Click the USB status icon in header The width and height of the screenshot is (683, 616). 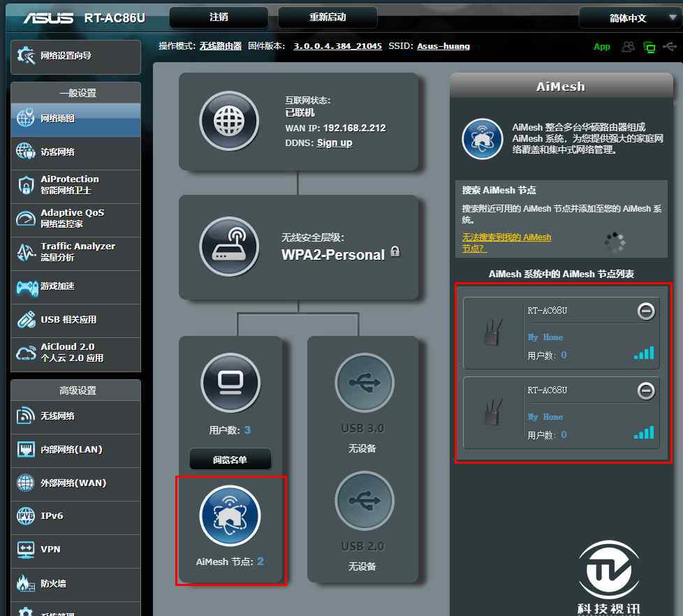coord(670,46)
